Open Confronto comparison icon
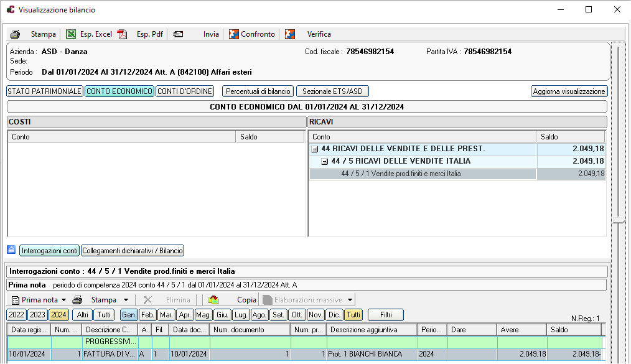This screenshot has width=631, height=364. pos(234,34)
